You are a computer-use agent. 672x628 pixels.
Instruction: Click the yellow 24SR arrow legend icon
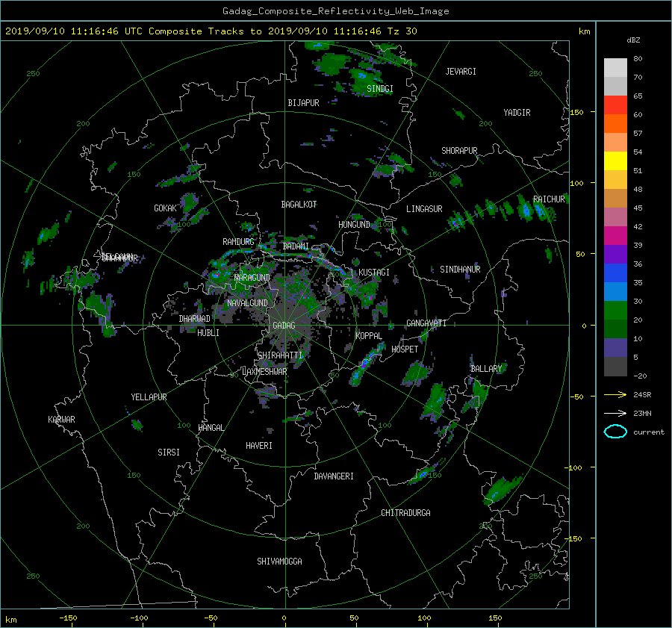coord(615,394)
